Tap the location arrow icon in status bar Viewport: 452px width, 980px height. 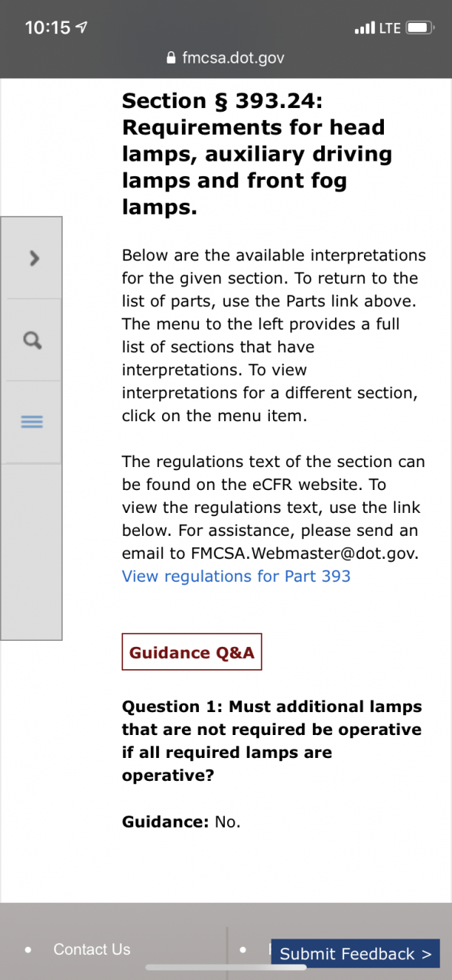point(82,28)
